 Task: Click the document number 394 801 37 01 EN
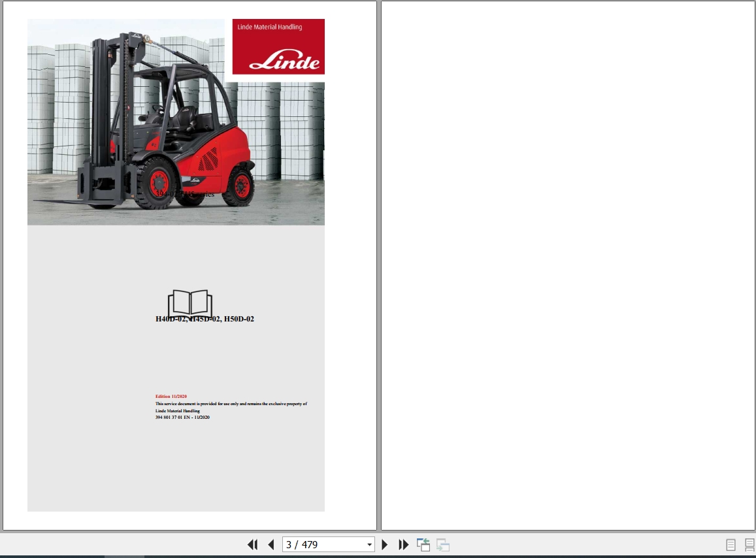182,417
